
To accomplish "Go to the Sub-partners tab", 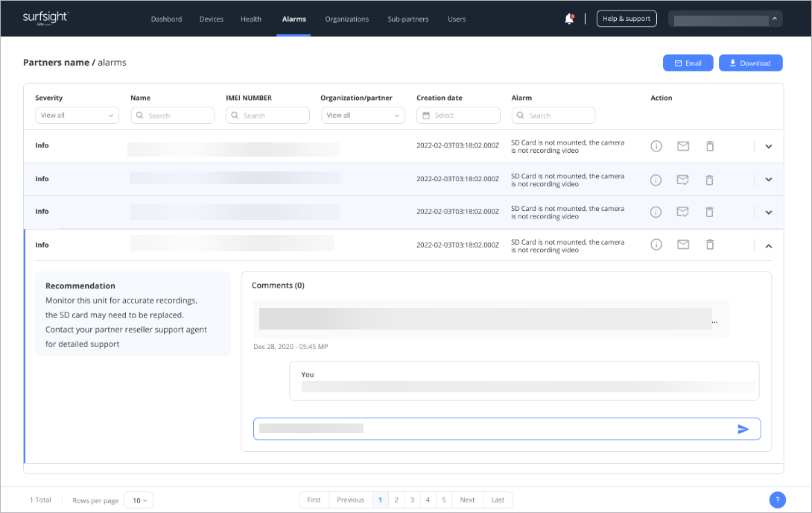I will point(408,19).
